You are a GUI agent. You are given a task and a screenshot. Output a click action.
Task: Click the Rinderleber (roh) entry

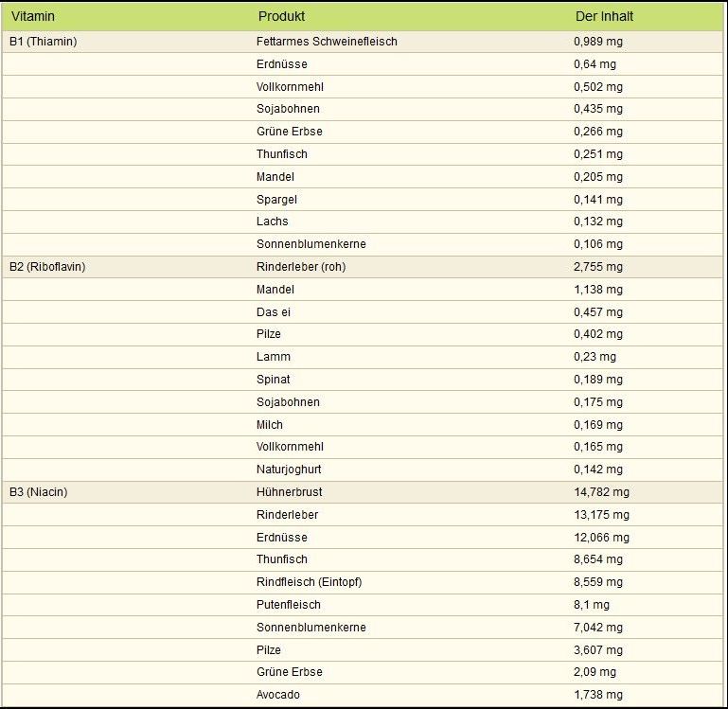[301, 267]
